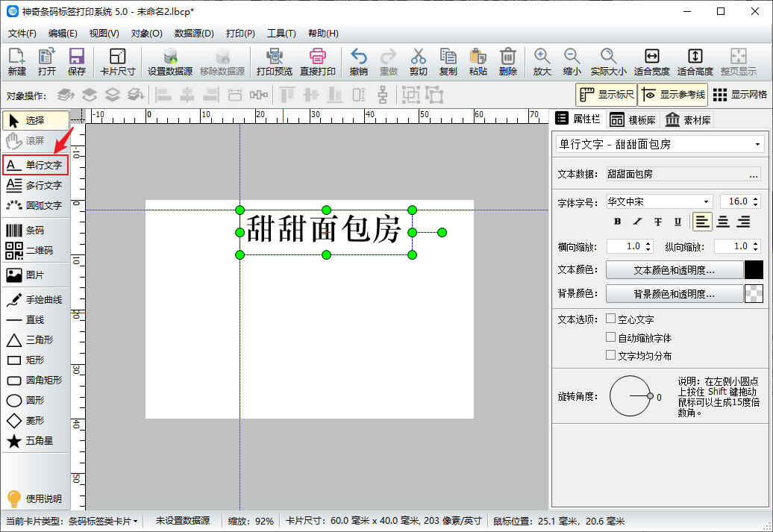Select the 三角形 triangle tool
Viewport: 773px width, 532px height.
point(35,340)
